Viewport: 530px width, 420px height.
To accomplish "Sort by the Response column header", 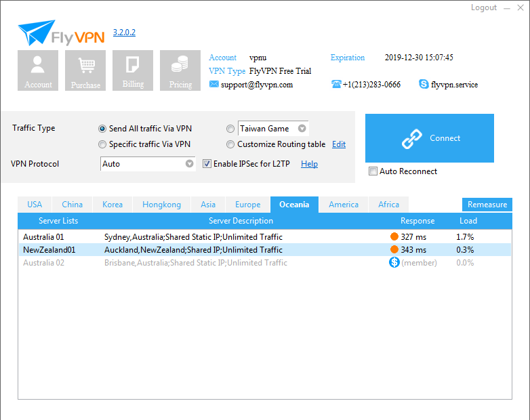I will point(417,221).
